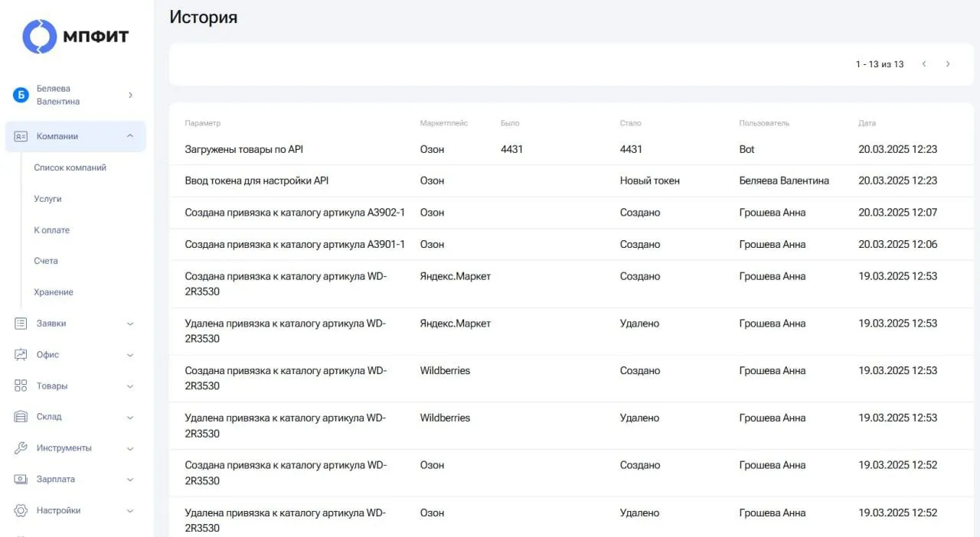The image size is (980, 537).
Task: Select the Склад menu label
Action: [49, 417]
